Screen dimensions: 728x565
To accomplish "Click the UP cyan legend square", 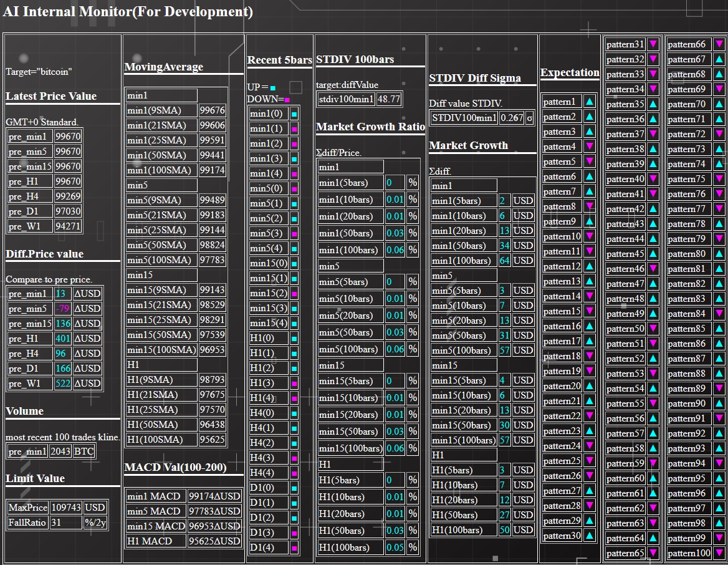I will 273,88.
